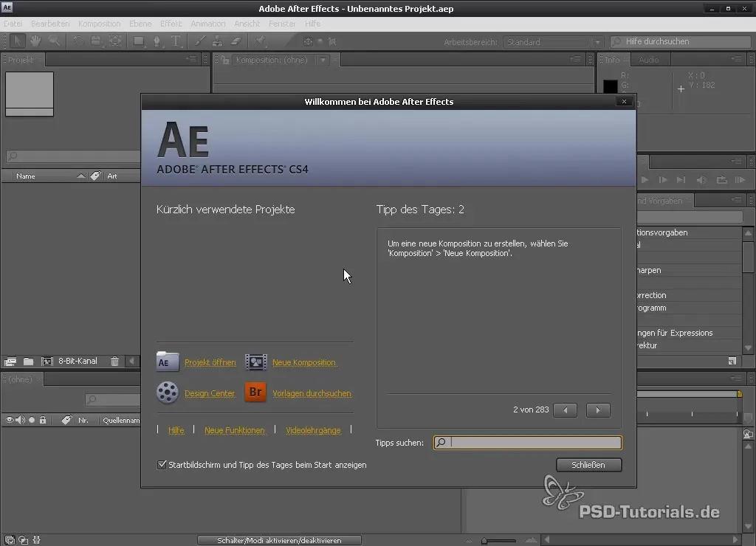The image size is (756, 546).
Task: Toggle lock icon on Komposition panel
Action: [224, 60]
